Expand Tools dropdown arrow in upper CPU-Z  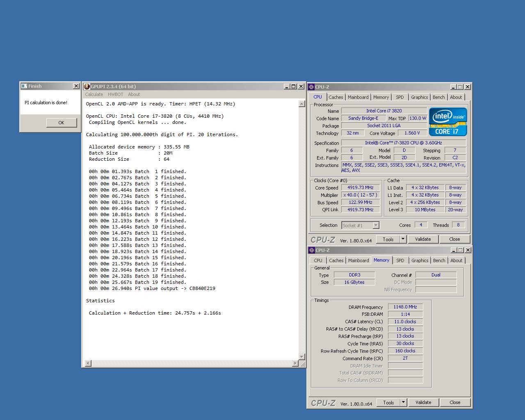pos(403,239)
